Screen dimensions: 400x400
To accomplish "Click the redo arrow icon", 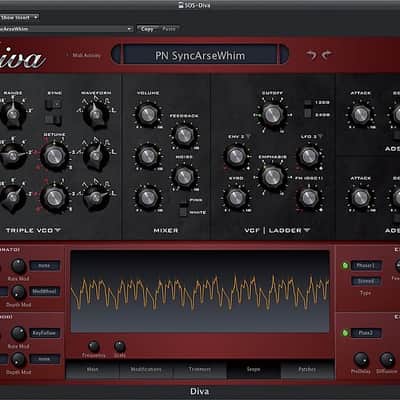I will click(x=327, y=55).
